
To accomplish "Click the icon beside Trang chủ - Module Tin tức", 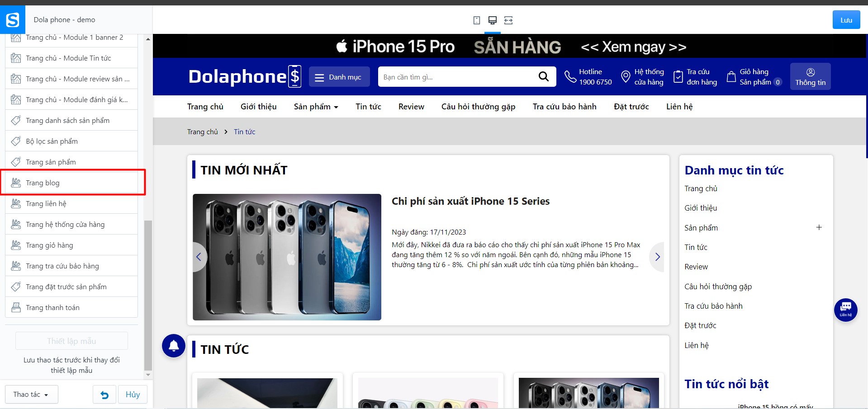I will pyautogui.click(x=16, y=58).
